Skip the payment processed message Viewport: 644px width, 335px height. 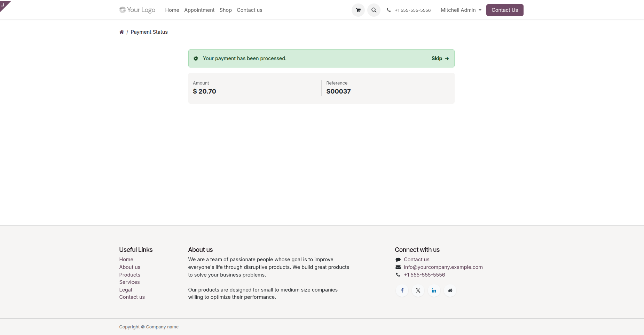point(440,58)
